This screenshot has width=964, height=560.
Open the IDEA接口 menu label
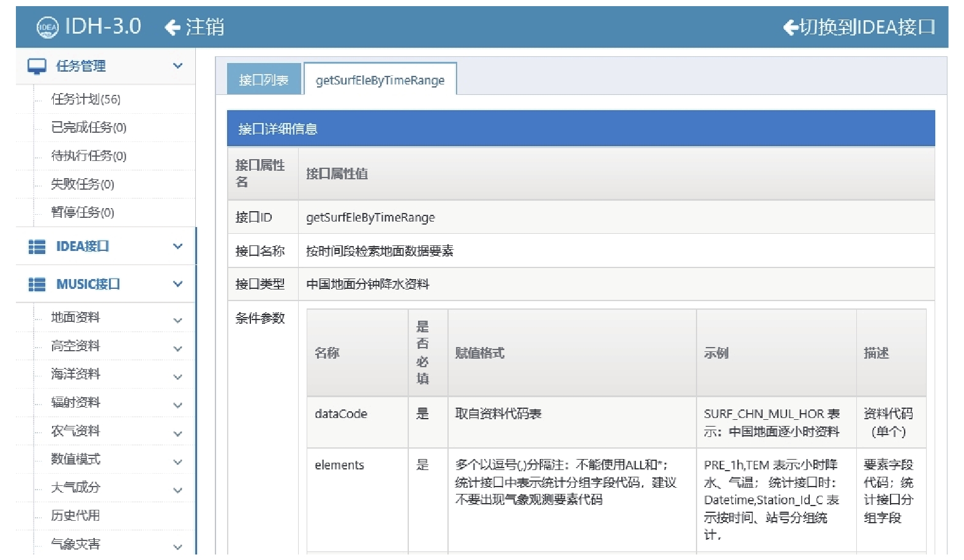pyautogui.click(x=83, y=246)
